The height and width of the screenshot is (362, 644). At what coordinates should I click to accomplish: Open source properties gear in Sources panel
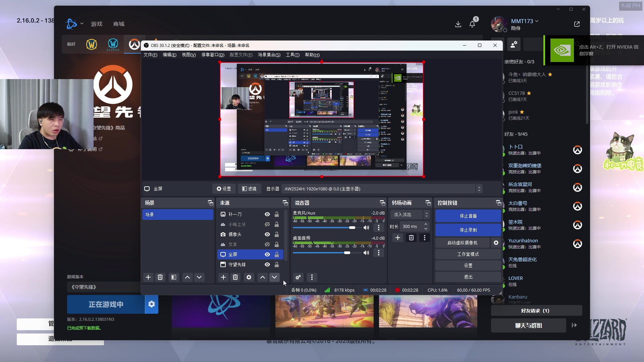click(x=249, y=277)
